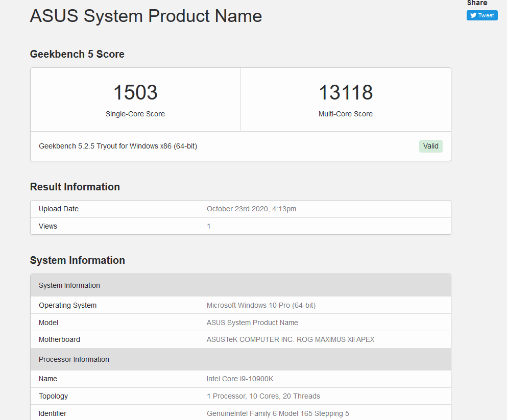Image resolution: width=507 pixels, height=420 pixels.
Task: Click the Processor Information table header
Action: [x=240, y=359]
